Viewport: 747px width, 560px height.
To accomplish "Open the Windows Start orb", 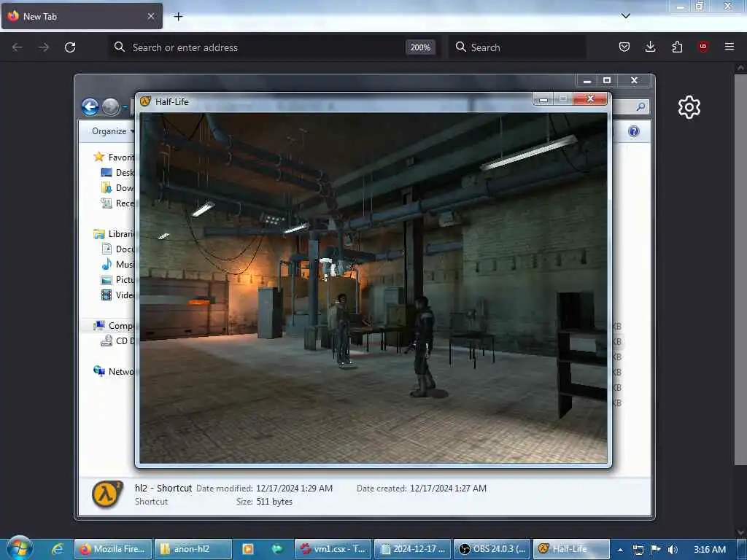I will (x=20, y=548).
